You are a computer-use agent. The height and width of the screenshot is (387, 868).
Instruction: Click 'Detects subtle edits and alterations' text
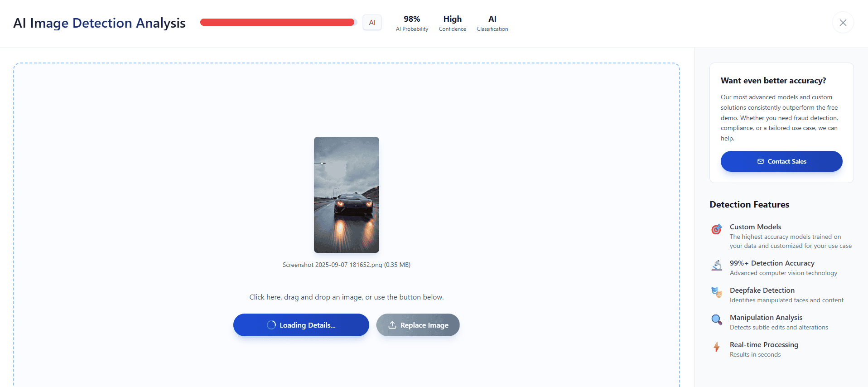tap(779, 327)
